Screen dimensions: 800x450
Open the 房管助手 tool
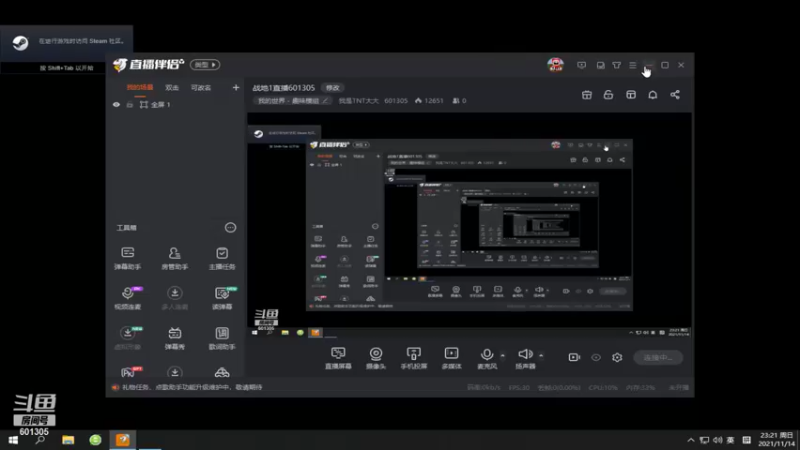[x=174, y=258]
